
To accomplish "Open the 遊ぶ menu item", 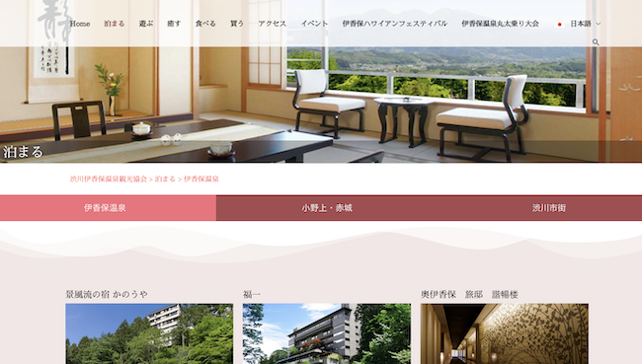I will coord(146,24).
